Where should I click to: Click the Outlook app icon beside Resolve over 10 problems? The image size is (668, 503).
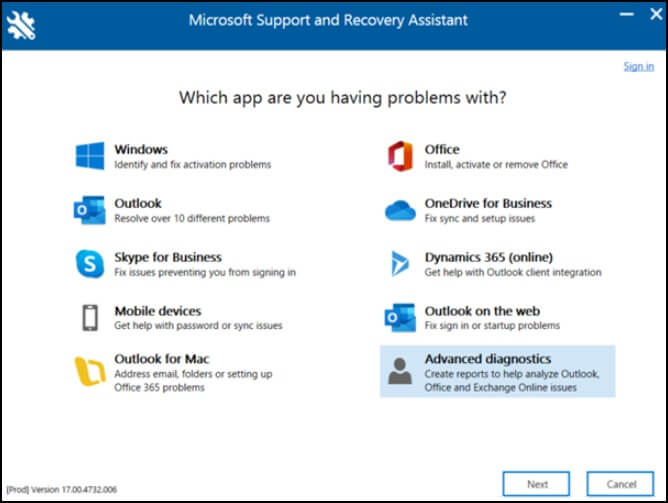click(89, 210)
